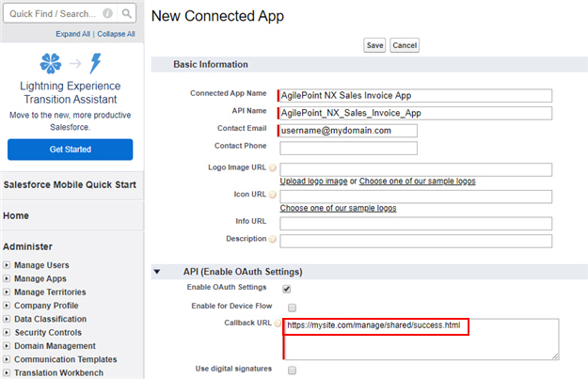Expand Communication Templates node
The image size is (588, 379).
[x=7, y=359]
